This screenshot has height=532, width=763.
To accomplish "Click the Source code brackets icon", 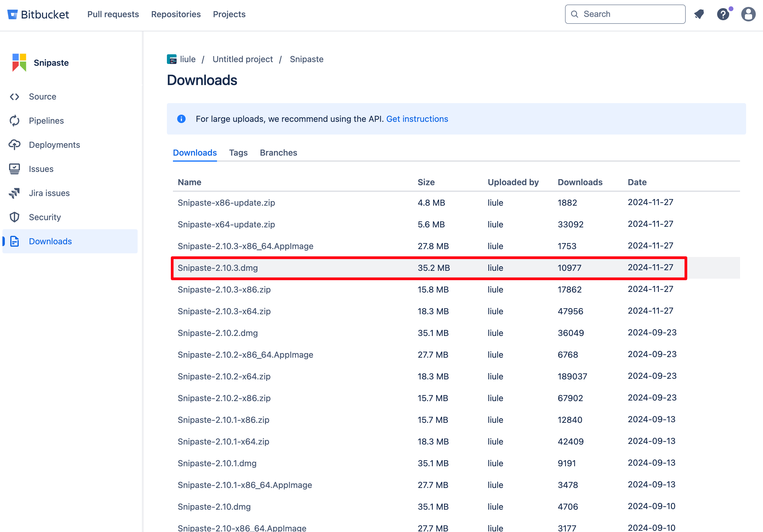I will 14,97.
